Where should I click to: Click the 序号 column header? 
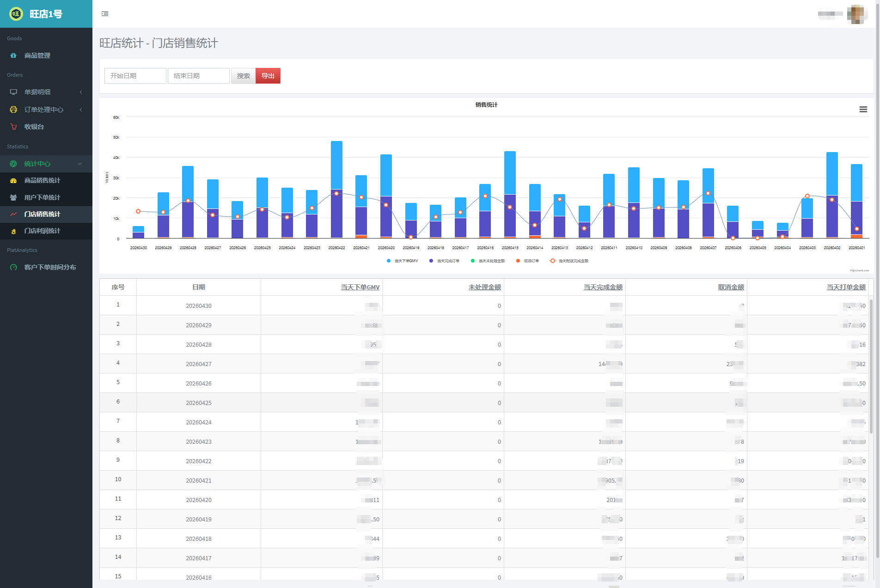point(118,287)
